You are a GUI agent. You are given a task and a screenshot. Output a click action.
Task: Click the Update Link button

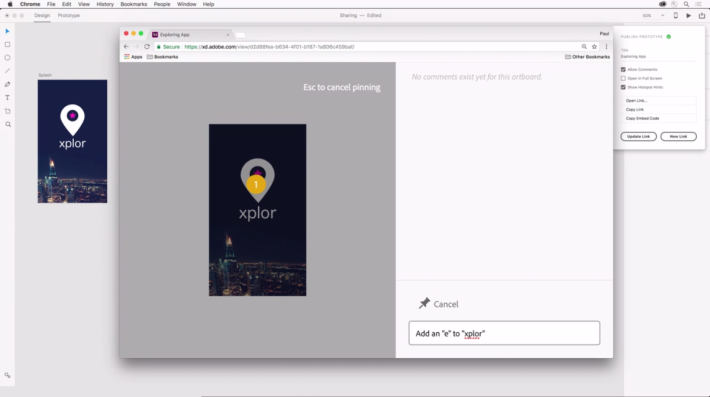pyautogui.click(x=638, y=136)
